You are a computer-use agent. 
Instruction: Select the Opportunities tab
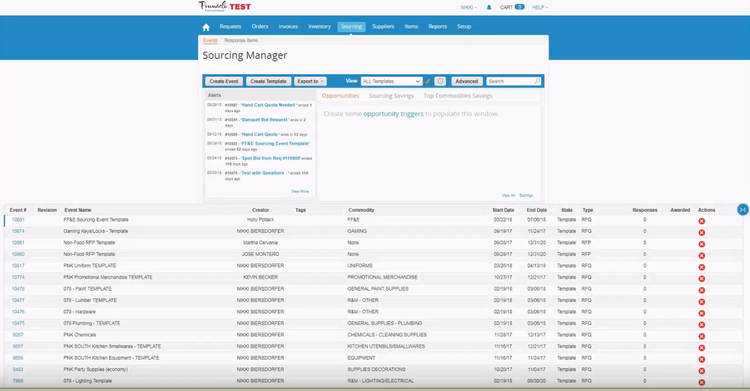341,96
